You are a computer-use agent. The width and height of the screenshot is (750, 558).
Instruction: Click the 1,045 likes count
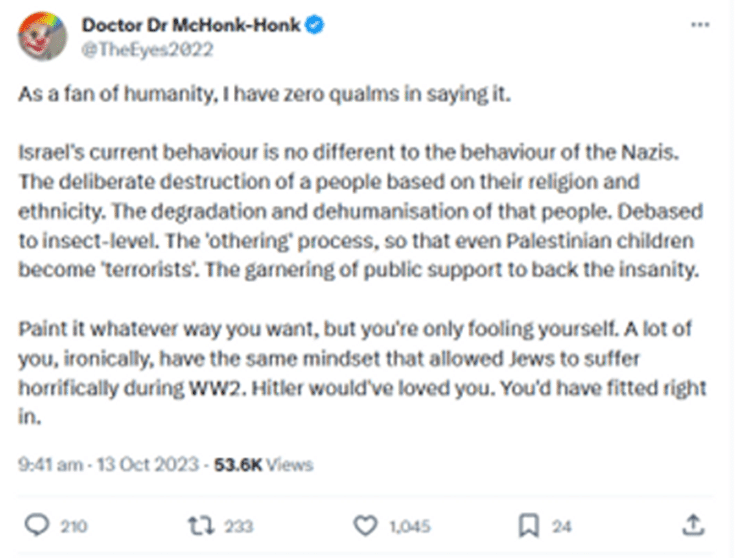pos(410,526)
